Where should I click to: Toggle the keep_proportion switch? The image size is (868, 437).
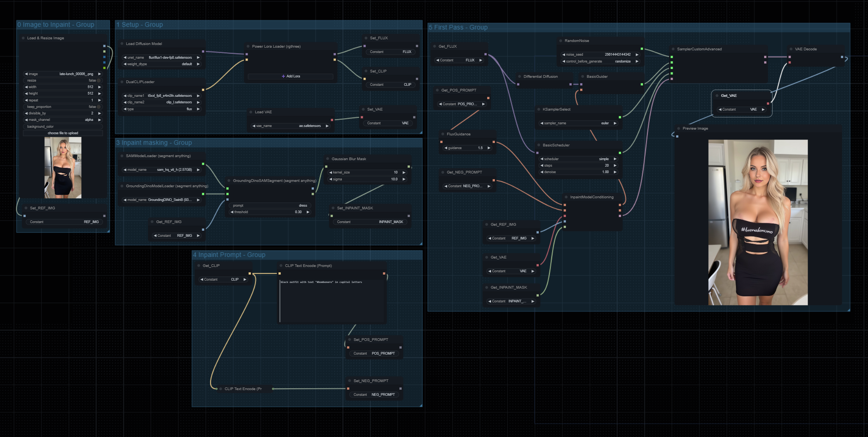point(98,107)
